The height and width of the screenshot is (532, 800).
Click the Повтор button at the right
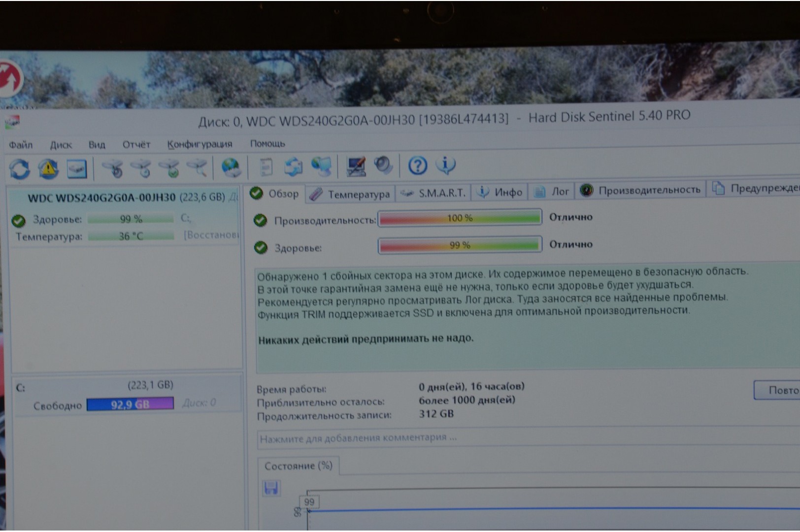pyautogui.click(x=777, y=390)
